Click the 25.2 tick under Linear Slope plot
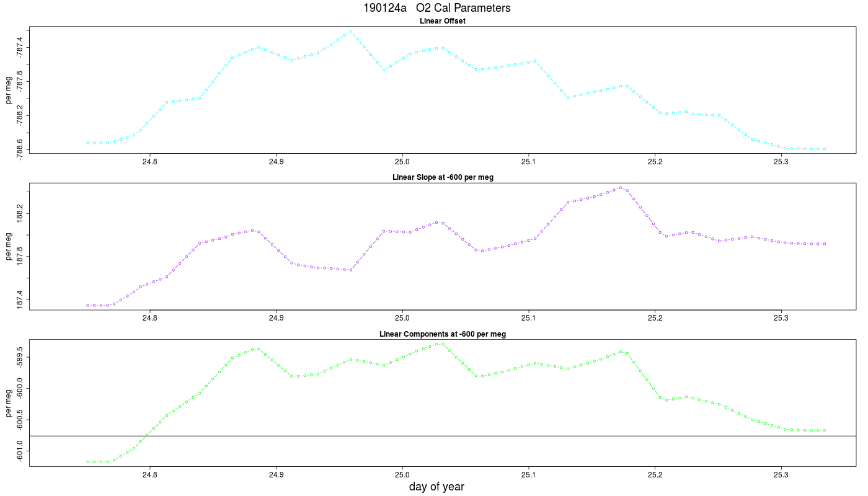Screen dimensions: 868x496 click(655, 319)
